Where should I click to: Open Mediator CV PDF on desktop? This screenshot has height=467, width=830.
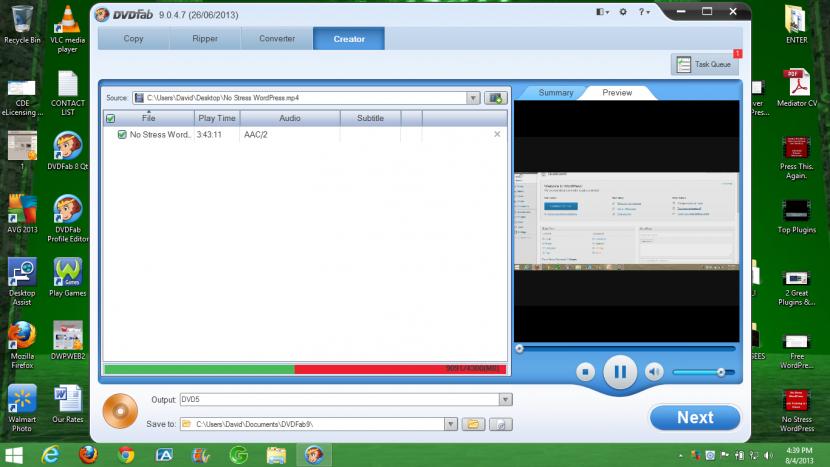click(x=797, y=88)
